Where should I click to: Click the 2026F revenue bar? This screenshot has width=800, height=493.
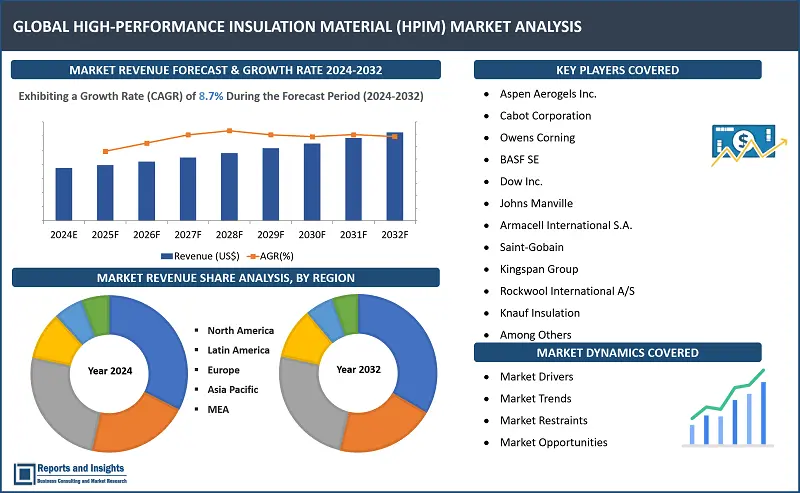tap(146, 191)
